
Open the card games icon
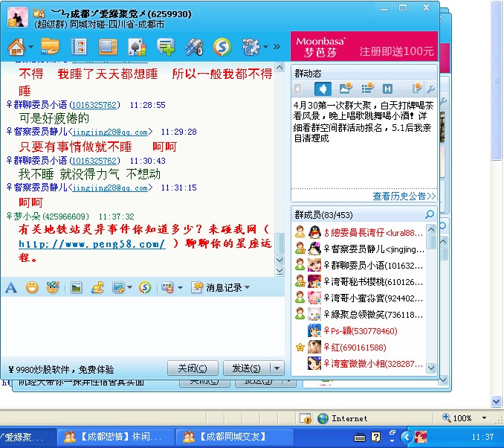click(137, 47)
